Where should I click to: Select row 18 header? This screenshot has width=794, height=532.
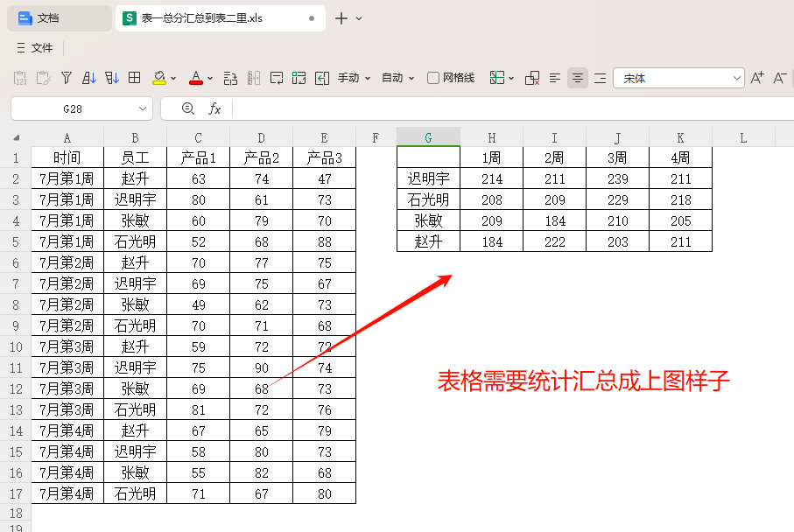pos(16,514)
